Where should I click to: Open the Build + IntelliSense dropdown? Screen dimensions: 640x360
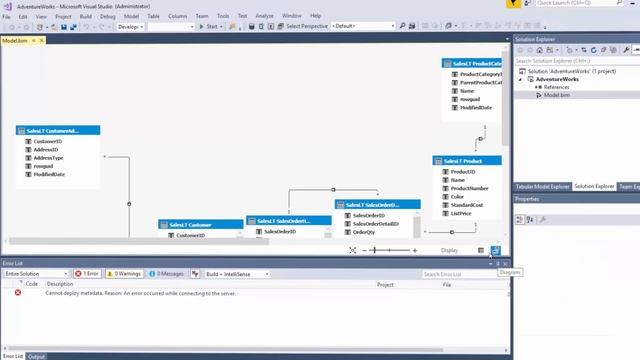[237, 274]
